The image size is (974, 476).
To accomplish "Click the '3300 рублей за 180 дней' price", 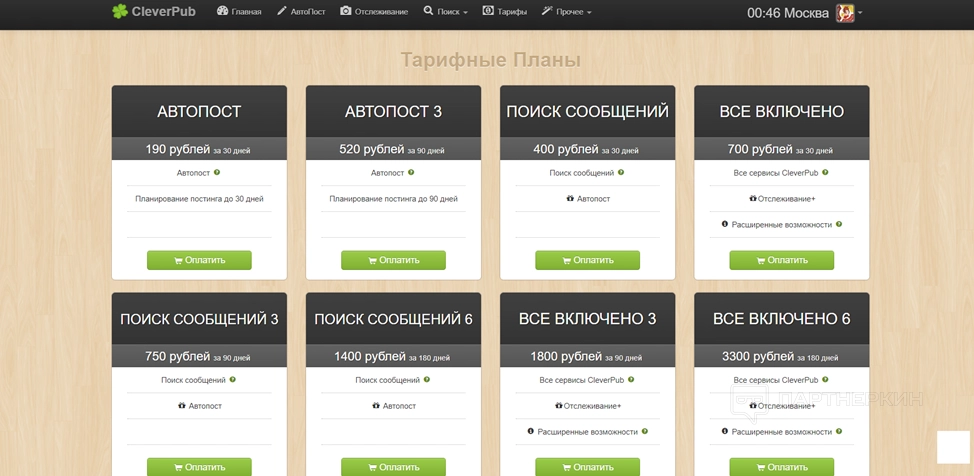I will 780,357.
